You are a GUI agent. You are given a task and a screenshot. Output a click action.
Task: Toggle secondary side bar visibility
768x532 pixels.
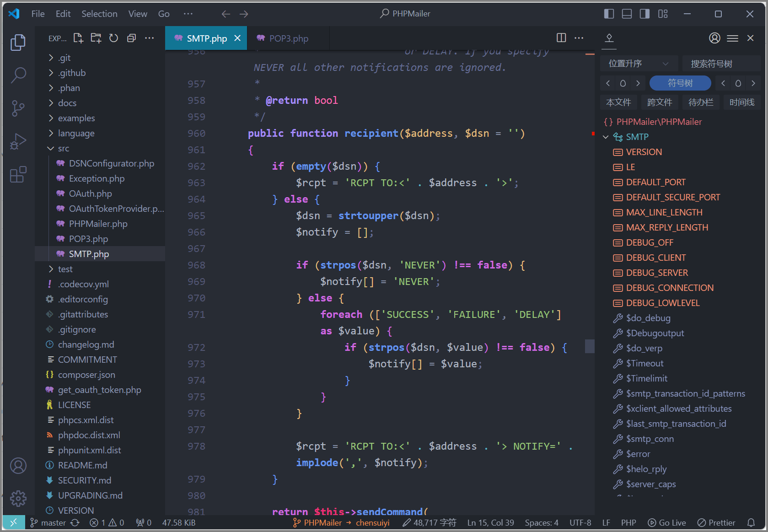[x=644, y=14]
